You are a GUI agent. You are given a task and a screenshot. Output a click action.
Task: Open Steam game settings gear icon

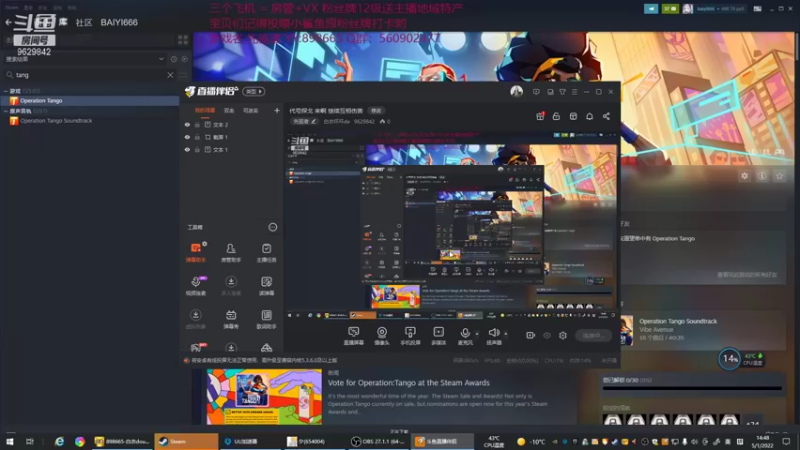[744, 176]
